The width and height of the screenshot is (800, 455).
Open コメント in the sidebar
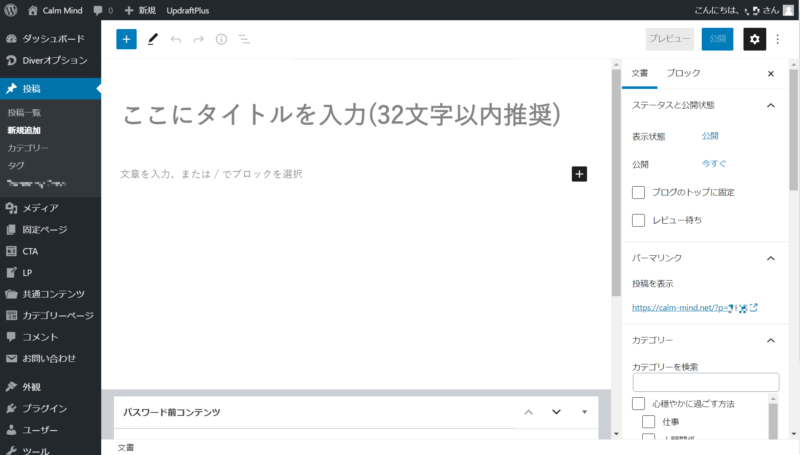(x=51, y=337)
